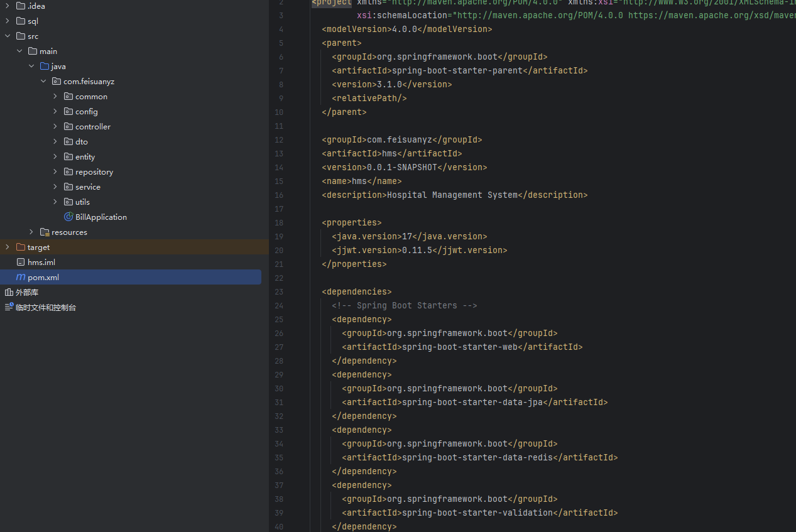The width and height of the screenshot is (796, 532).
Task: Click the BillApplication Spring Boot class icon
Action: click(68, 217)
